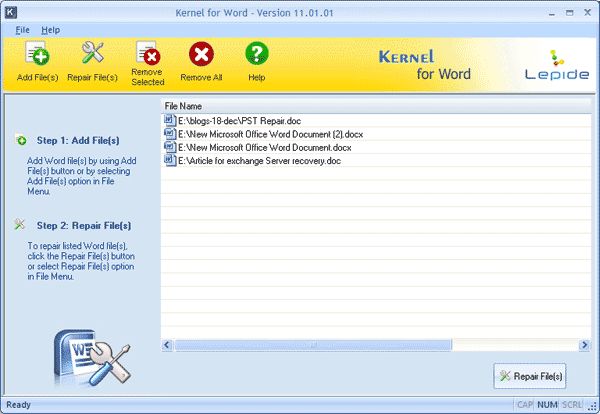Select New Microsoft Office Word Document (2).docx row

click(376, 134)
